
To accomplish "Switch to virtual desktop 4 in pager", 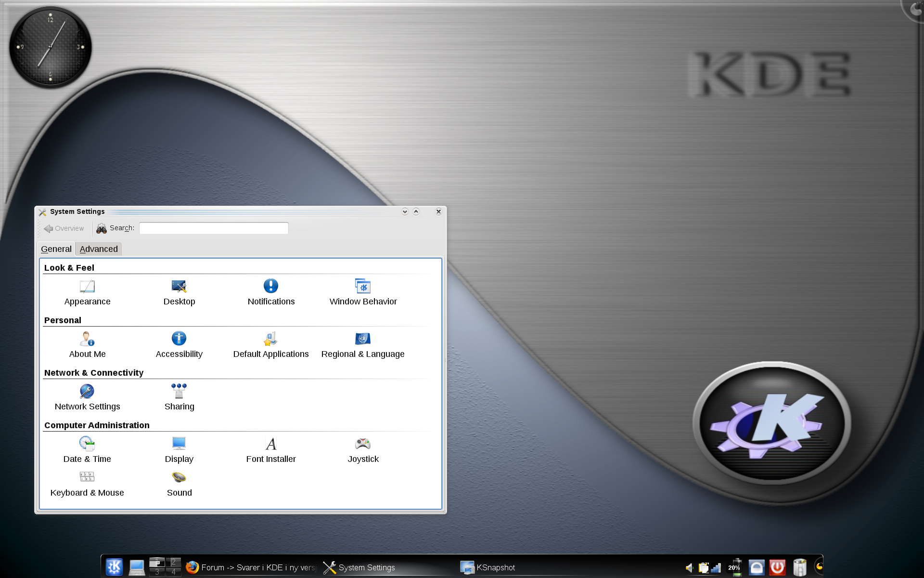I will click(x=173, y=572).
